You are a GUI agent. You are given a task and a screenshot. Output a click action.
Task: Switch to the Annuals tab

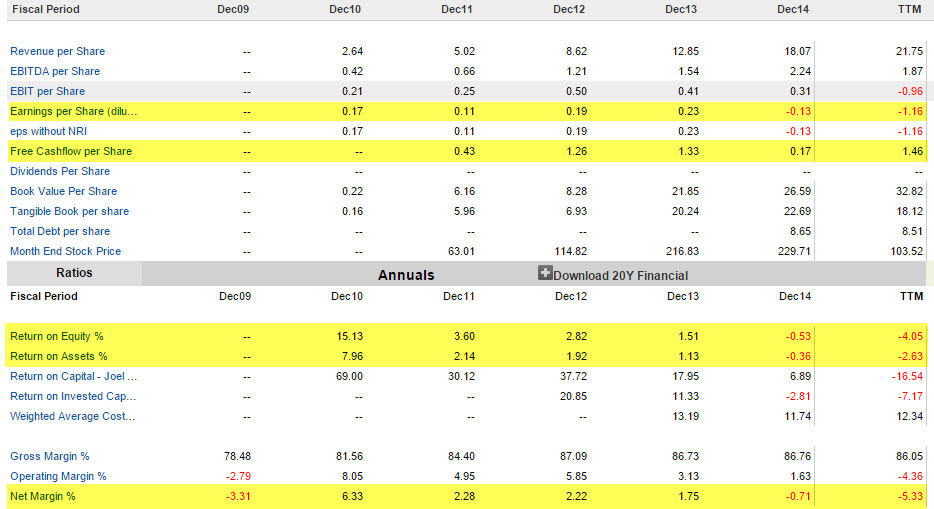[406, 274]
